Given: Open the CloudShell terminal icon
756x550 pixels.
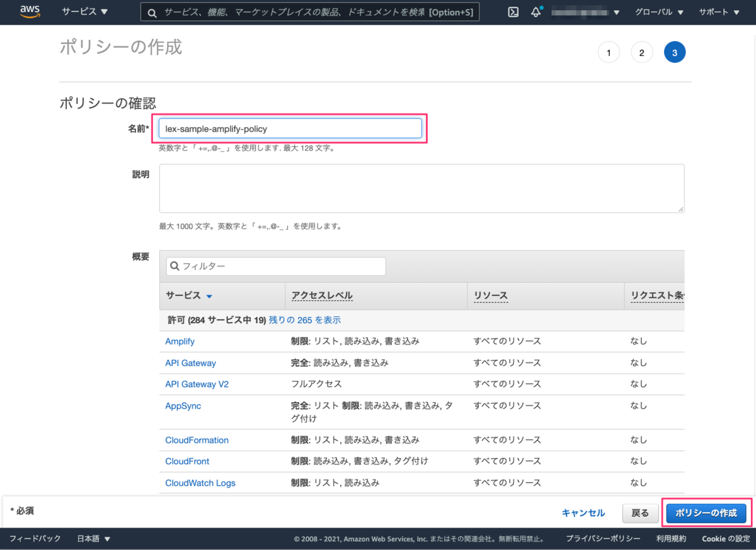Looking at the screenshot, I should tap(513, 11).
